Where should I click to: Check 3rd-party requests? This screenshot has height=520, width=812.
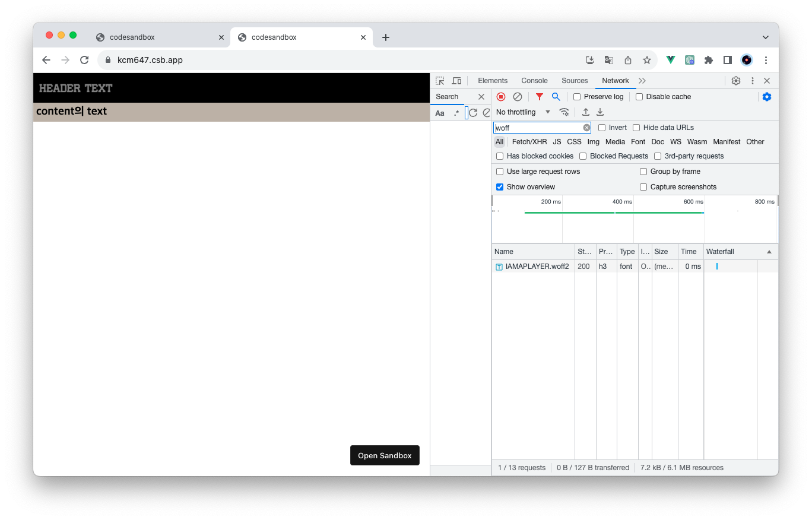coord(658,156)
